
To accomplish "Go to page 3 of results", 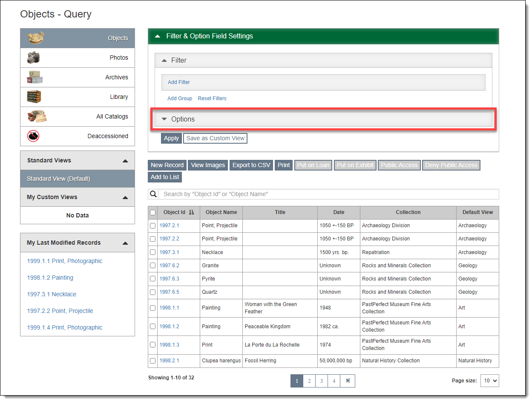I will coord(322,381).
